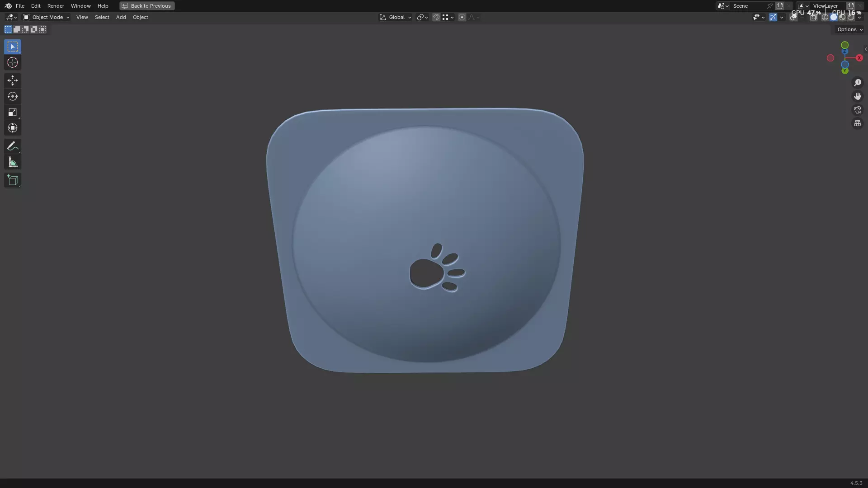Open the Help menu
The height and width of the screenshot is (488, 868).
click(x=103, y=6)
